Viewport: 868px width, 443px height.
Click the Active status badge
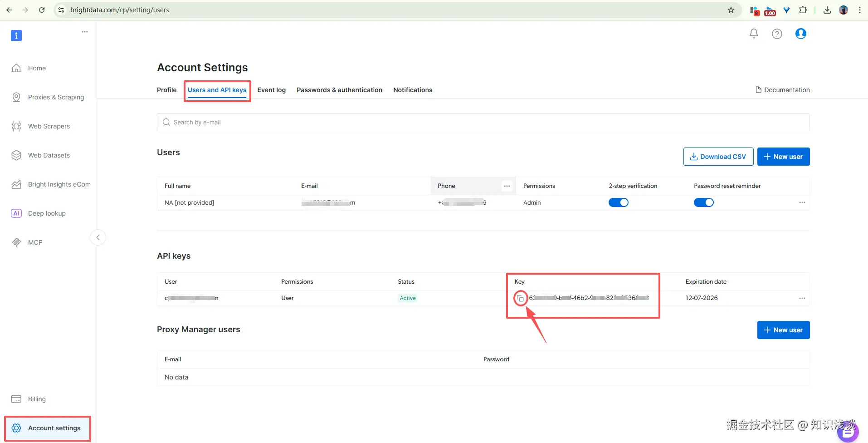pos(408,298)
